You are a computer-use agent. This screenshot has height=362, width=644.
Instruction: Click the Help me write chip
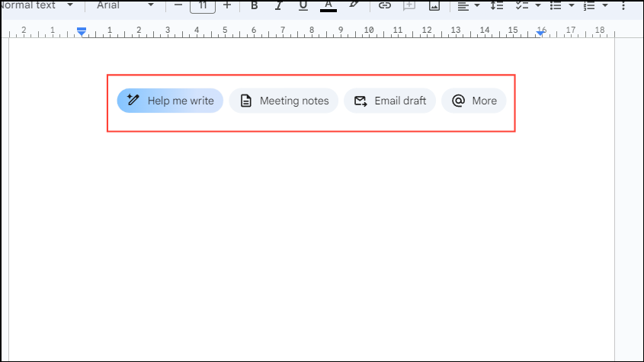click(x=170, y=101)
